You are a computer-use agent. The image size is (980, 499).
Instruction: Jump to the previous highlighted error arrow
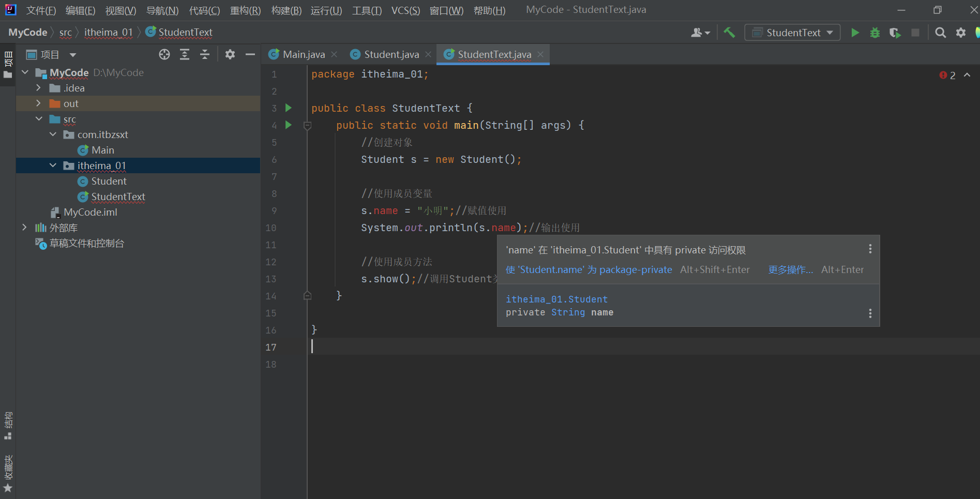tap(967, 75)
